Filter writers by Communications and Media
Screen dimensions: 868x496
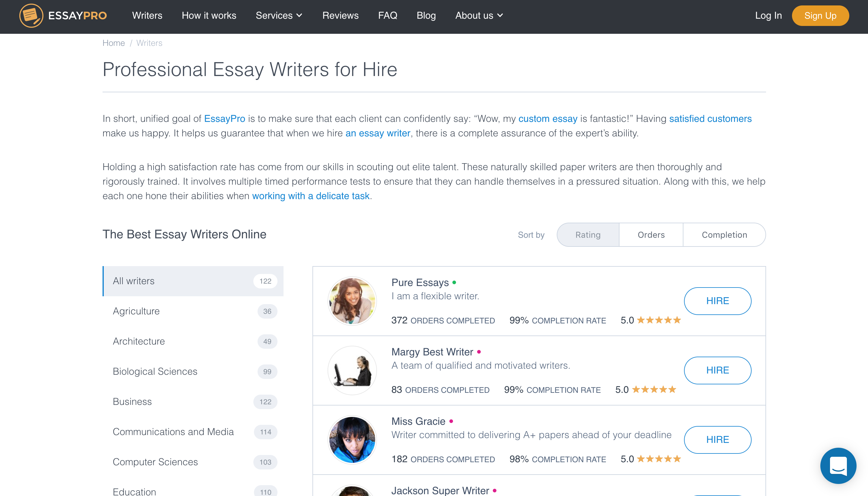(193, 432)
